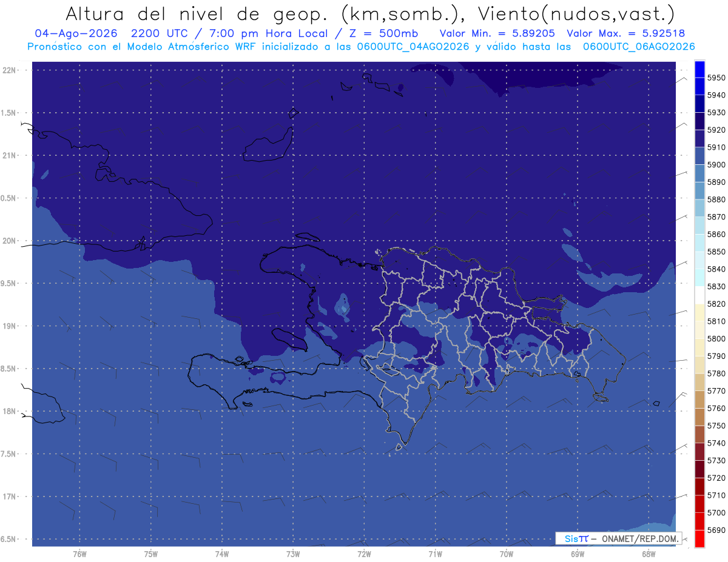Click the '68W' longitude axis label
The height and width of the screenshot is (562, 728).
(649, 554)
